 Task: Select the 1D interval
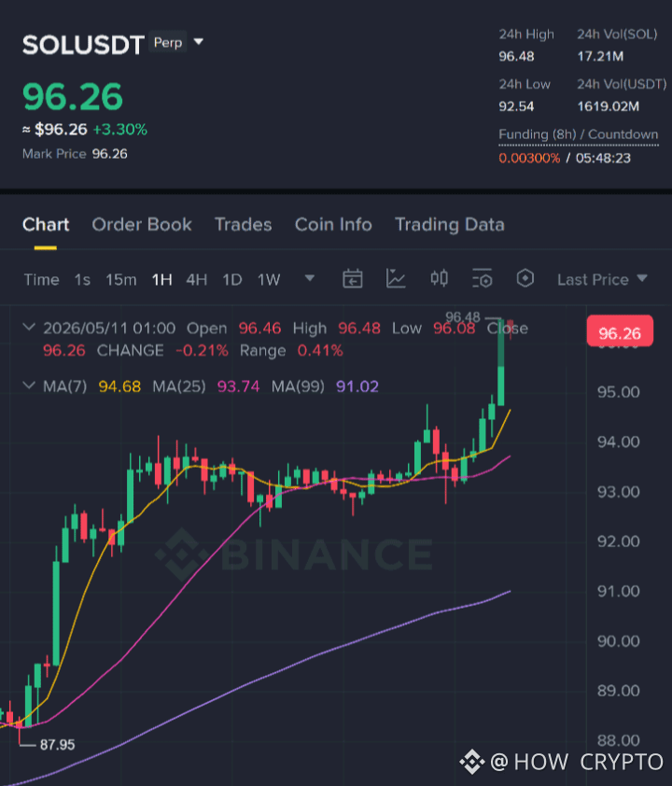tap(232, 279)
